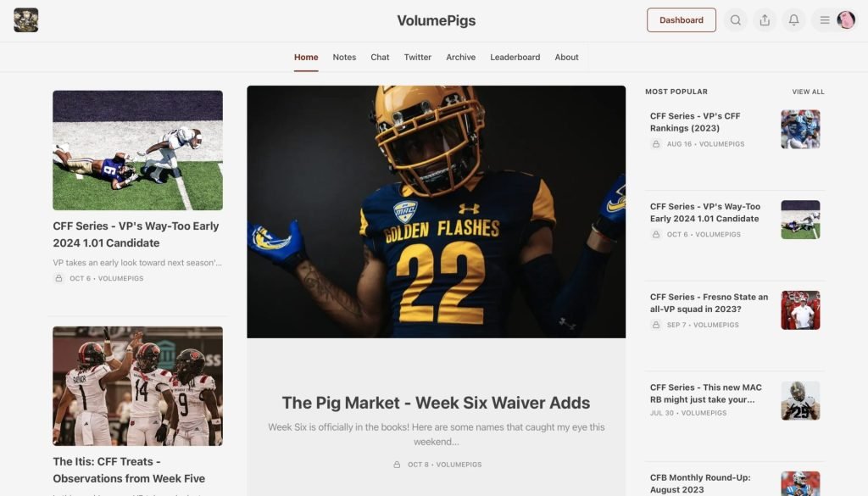Click the VolumePigs site title
The width and height of the screenshot is (868, 496).
pos(437,20)
